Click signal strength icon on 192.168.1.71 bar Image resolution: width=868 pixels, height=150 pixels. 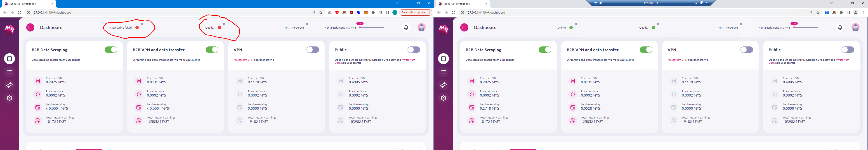pos(600,3)
